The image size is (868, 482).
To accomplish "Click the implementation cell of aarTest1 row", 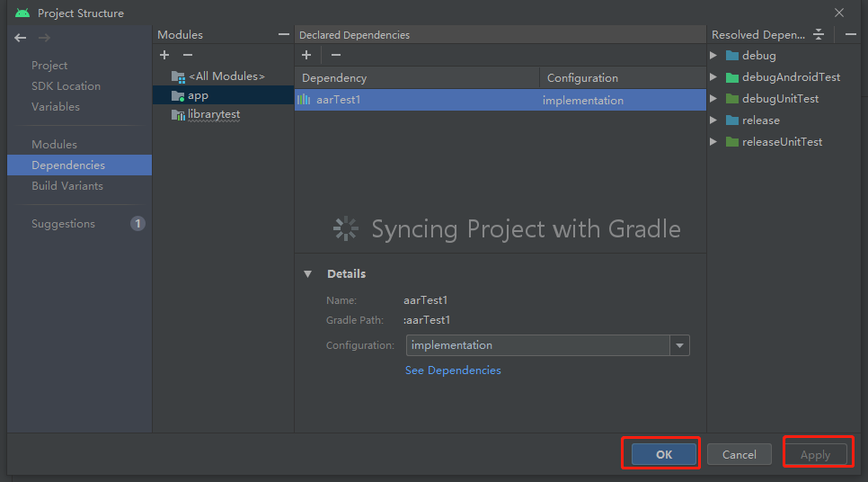I will (583, 101).
